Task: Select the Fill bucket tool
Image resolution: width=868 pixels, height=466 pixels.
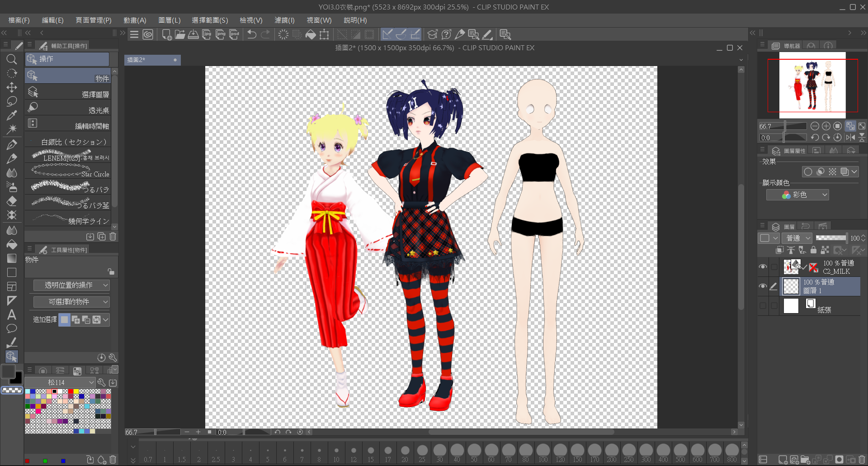Action: (12, 245)
